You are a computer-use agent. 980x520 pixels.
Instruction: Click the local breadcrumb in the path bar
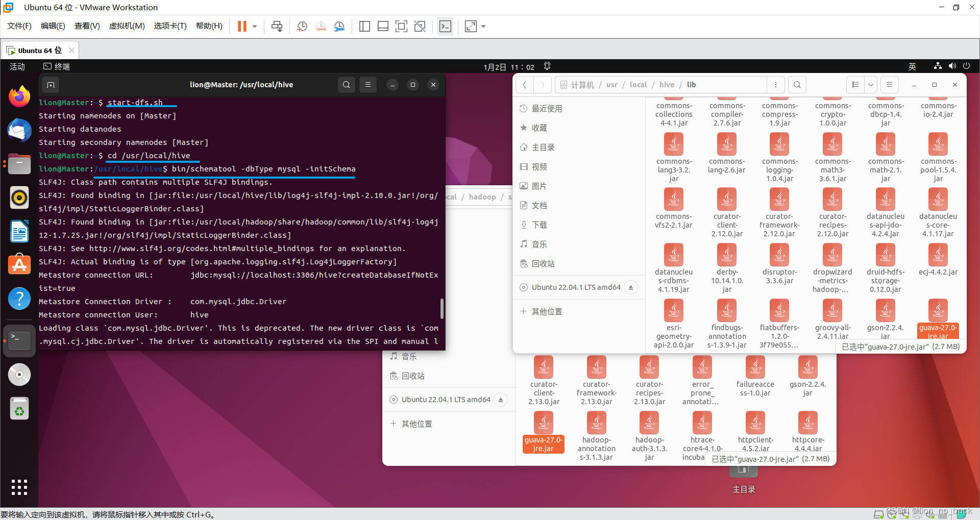point(638,85)
